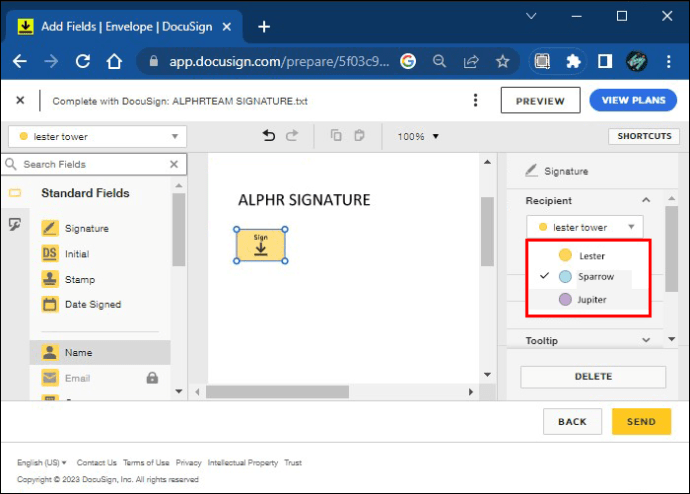Open the lester tower recipient dropdown in toolbar
The height and width of the screenshot is (494, 690).
tap(97, 136)
